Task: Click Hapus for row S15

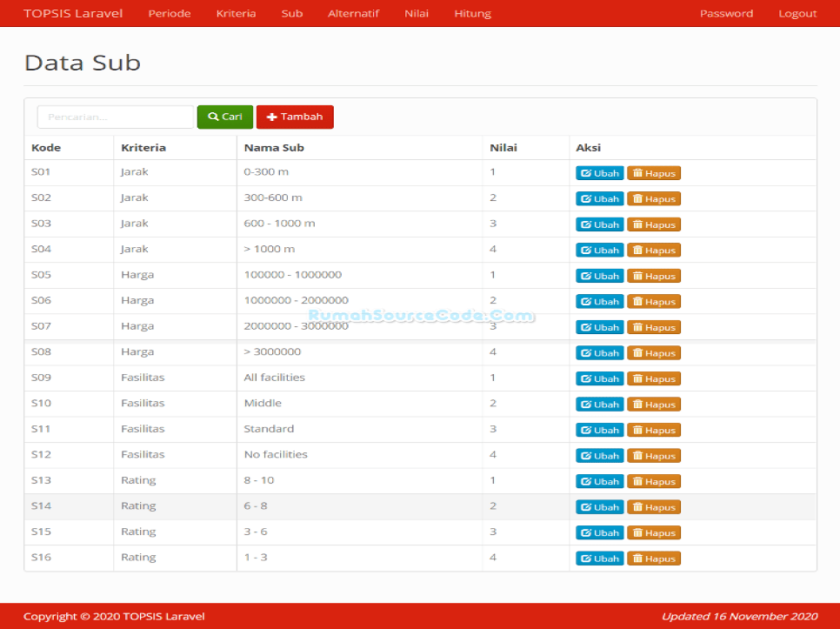Action: click(x=654, y=533)
